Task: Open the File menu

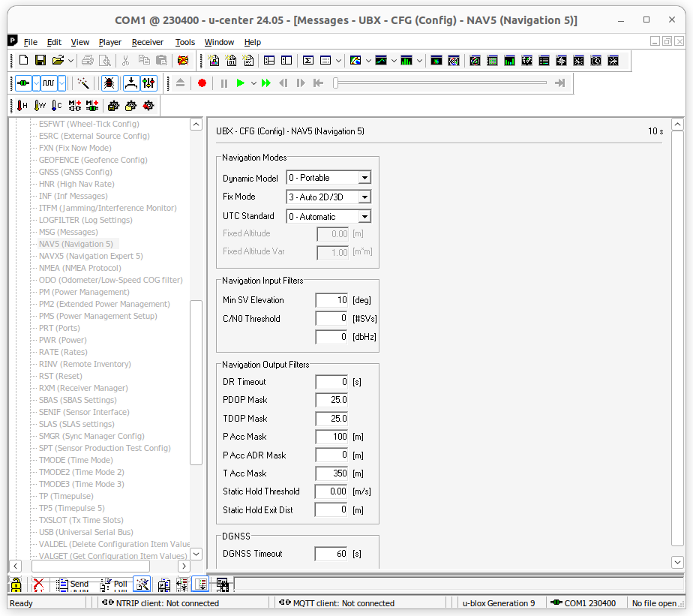Action: (x=31, y=42)
